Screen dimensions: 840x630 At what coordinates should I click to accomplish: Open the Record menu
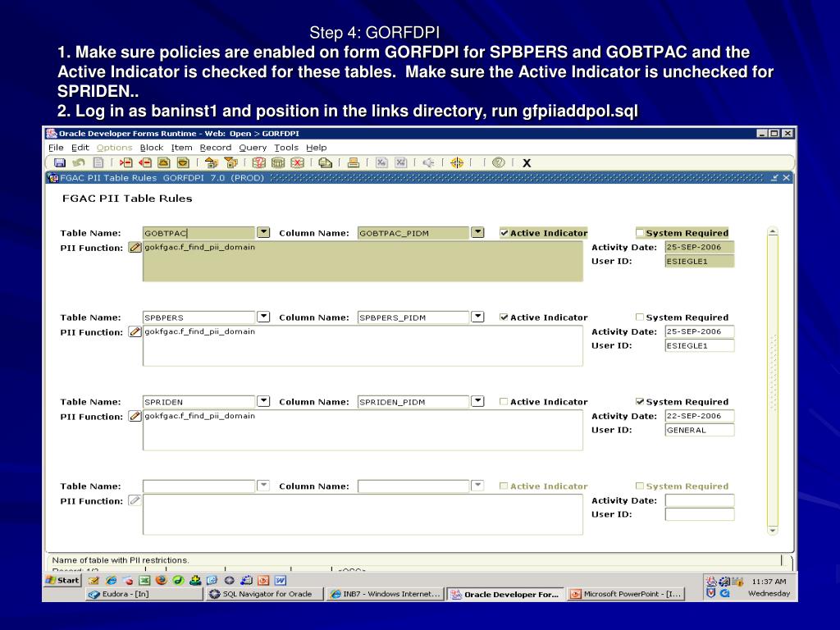pos(216,148)
